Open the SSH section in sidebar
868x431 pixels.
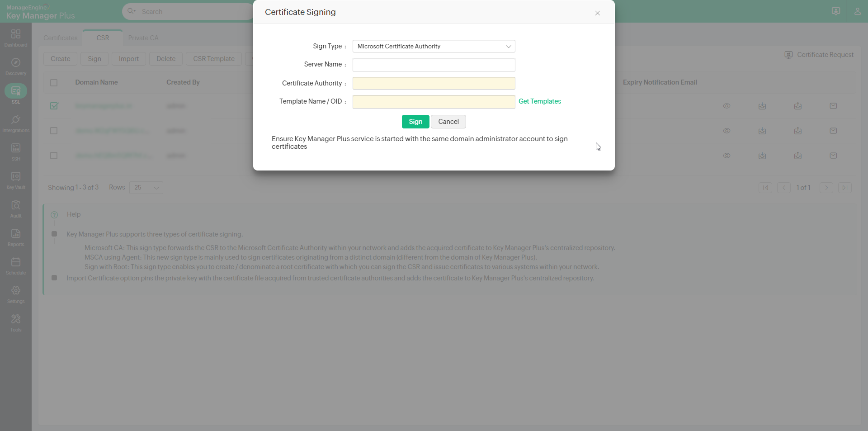pyautogui.click(x=16, y=152)
